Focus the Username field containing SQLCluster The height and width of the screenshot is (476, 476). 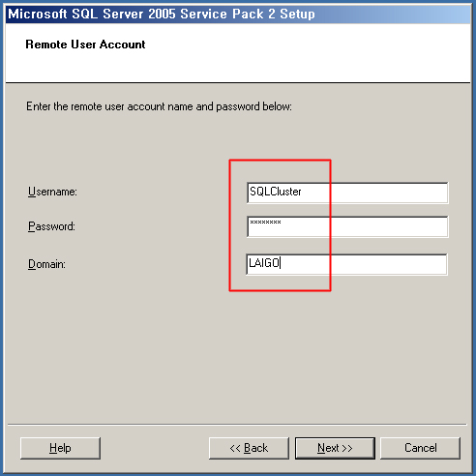point(347,193)
